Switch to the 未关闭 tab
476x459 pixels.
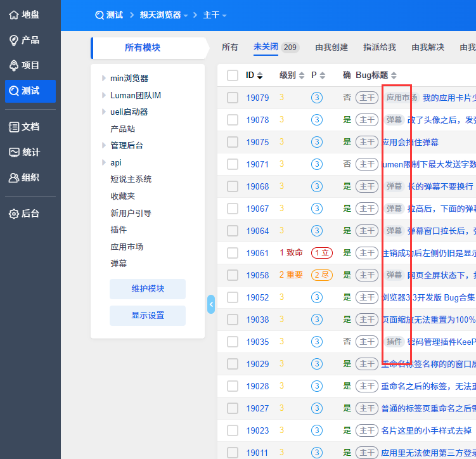click(266, 47)
